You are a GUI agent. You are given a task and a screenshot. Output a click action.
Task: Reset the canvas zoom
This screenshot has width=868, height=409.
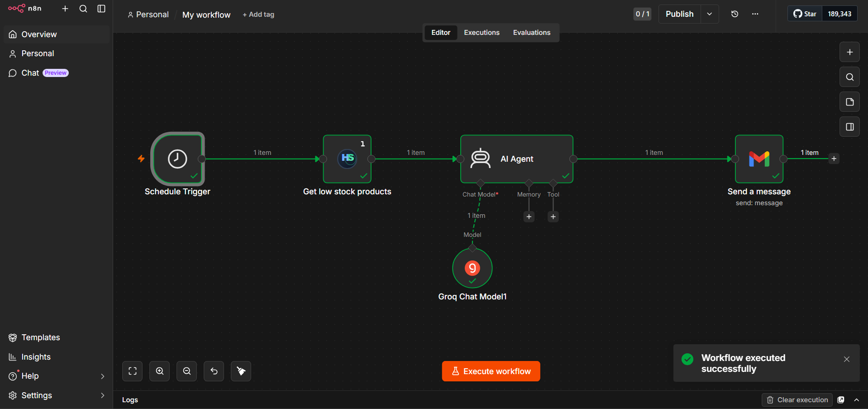tap(214, 371)
